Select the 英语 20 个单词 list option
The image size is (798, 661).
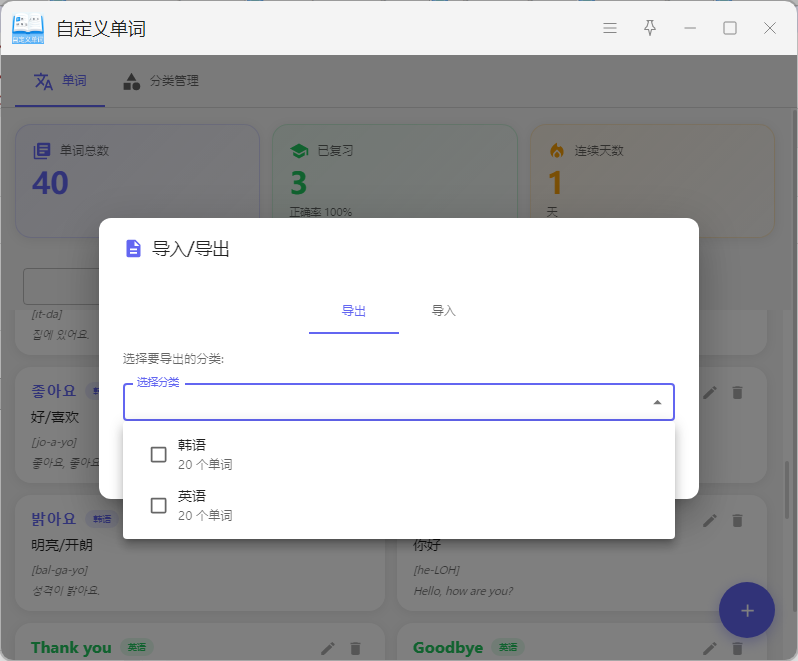(x=398, y=505)
